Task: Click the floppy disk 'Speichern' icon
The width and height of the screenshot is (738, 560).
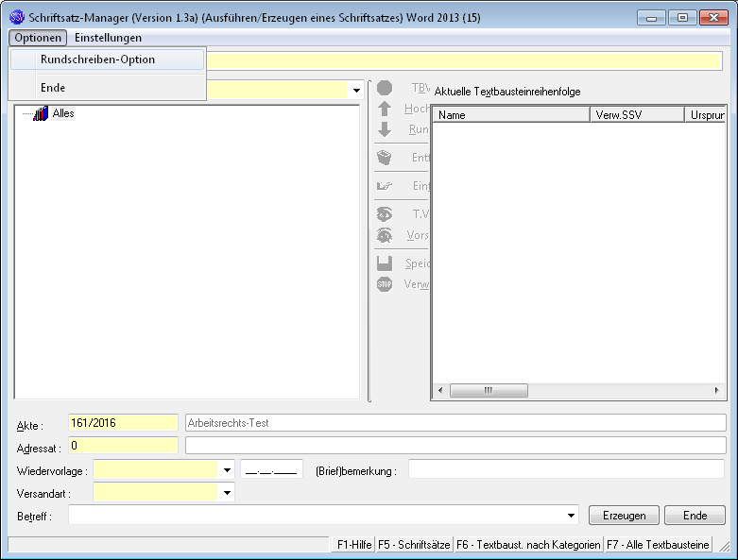Action: pyautogui.click(x=385, y=263)
